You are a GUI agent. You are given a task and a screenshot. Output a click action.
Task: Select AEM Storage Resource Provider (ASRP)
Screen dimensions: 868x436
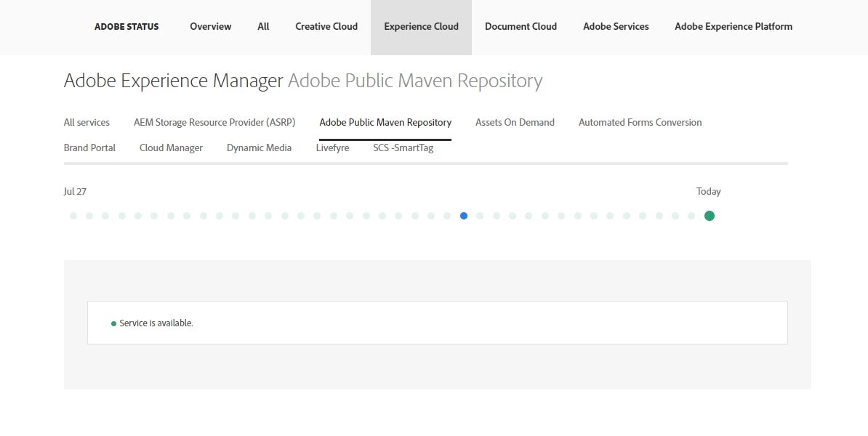(x=214, y=122)
